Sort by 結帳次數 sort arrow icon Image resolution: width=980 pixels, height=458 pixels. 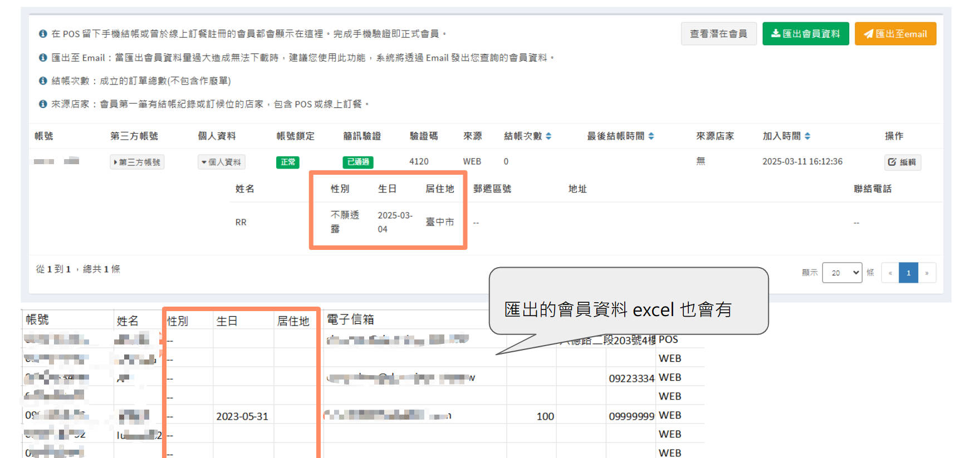pyautogui.click(x=548, y=136)
